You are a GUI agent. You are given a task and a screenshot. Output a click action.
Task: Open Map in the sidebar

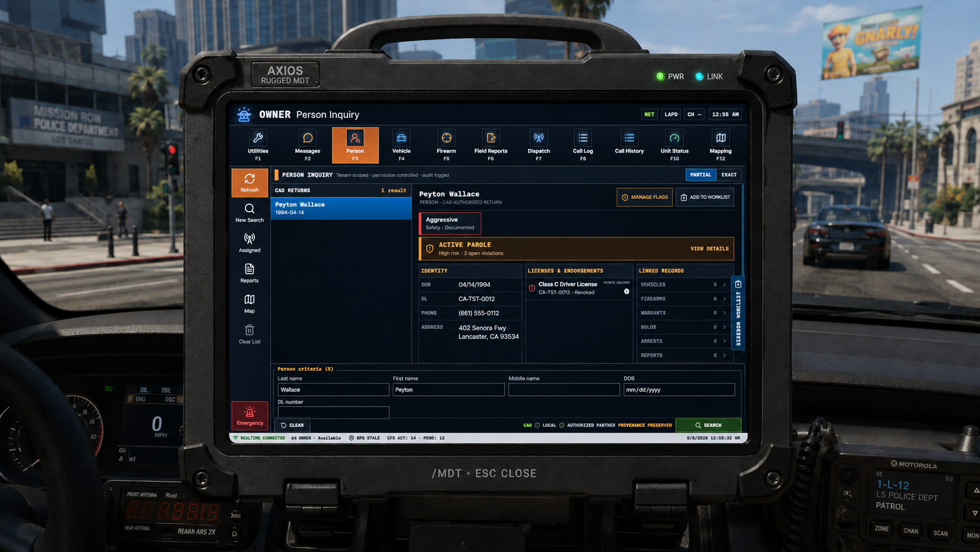coord(250,304)
